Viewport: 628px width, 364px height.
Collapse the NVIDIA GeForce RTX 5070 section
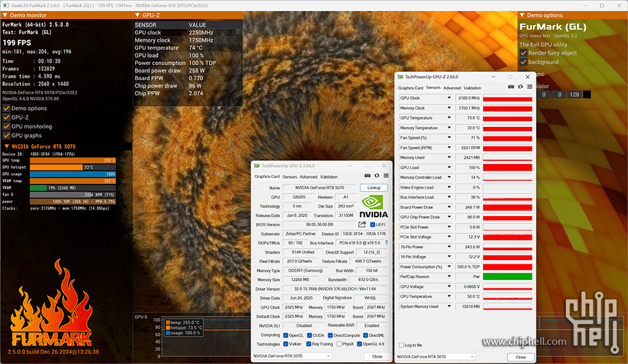pyautogui.click(x=6, y=147)
